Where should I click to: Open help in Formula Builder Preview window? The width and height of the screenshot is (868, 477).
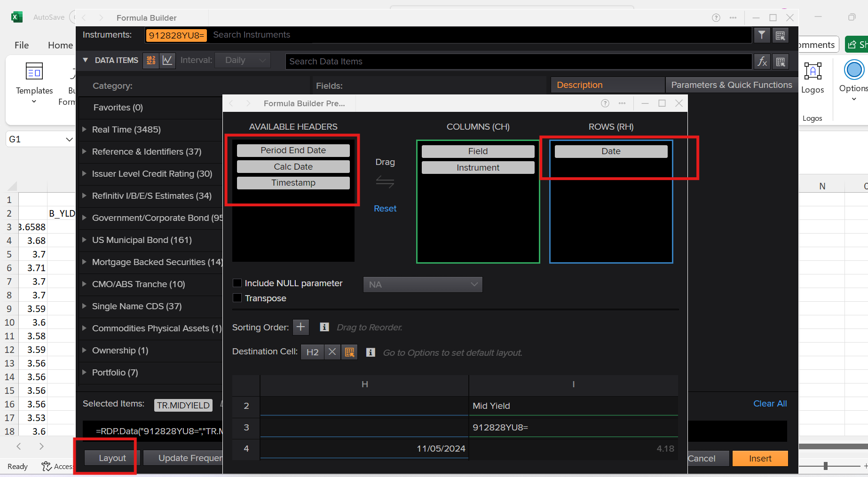(x=605, y=103)
